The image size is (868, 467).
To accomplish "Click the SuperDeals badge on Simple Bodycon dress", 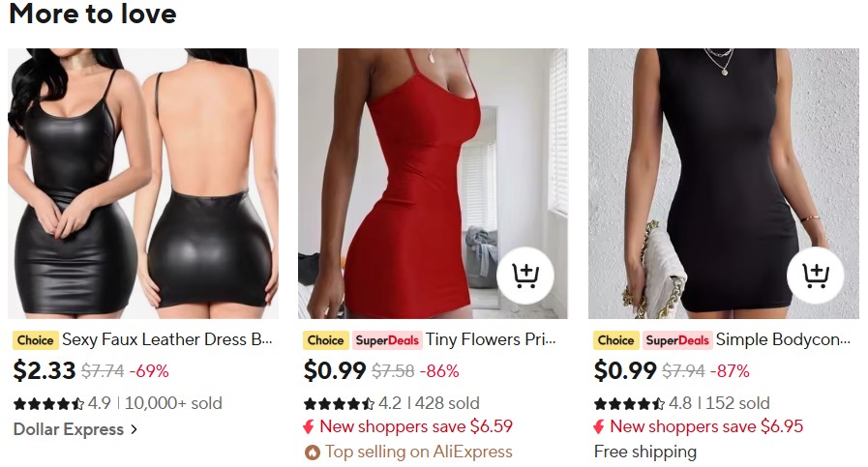I will [677, 340].
